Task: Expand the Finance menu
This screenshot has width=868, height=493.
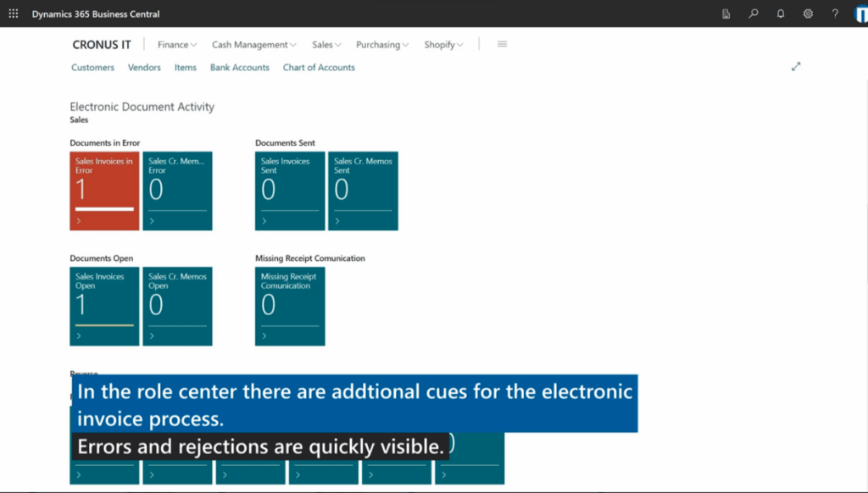Action: click(176, 45)
